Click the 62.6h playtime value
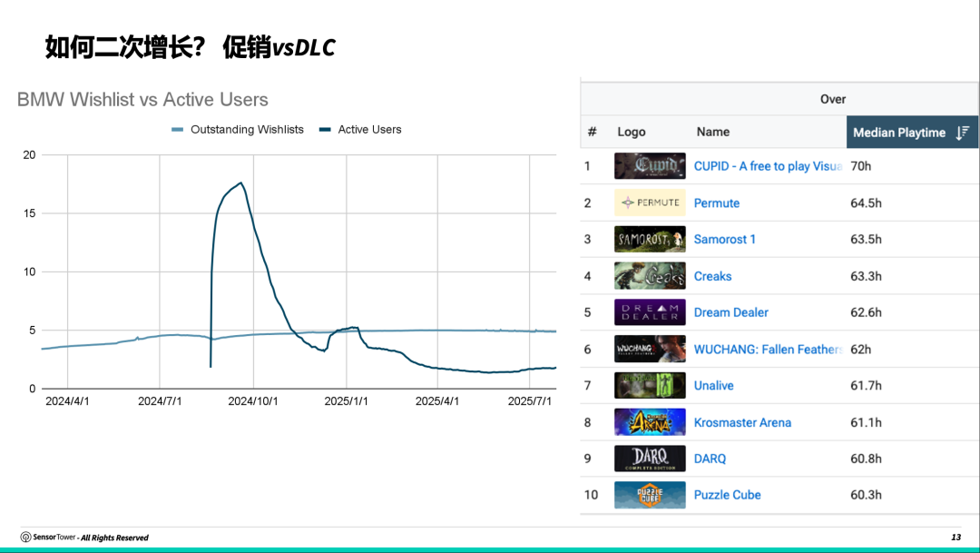This screenshot has width=980, height=553. pos(866,312)
